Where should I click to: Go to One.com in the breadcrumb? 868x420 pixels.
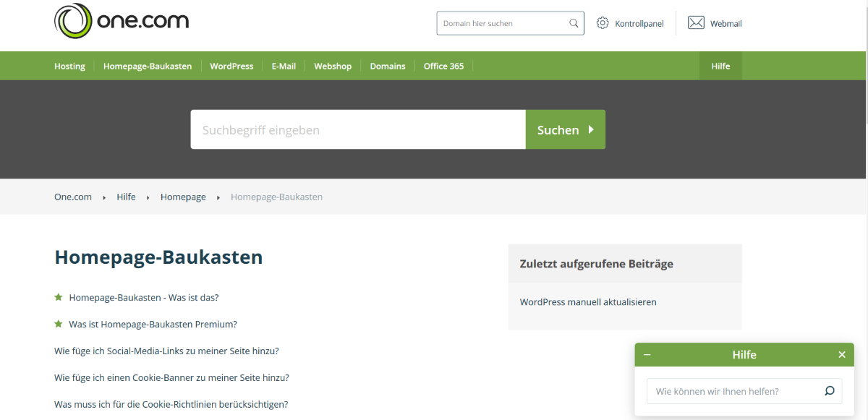(73, 197)
